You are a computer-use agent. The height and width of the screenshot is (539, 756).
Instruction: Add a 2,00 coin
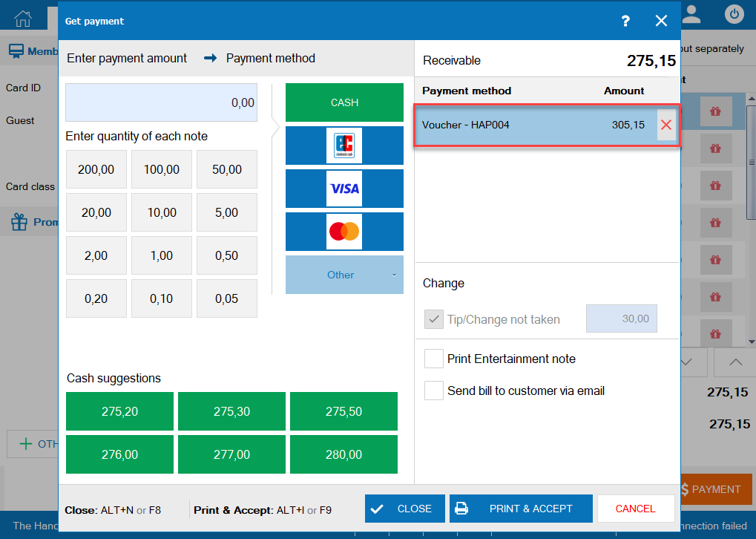click(x=96, y=255)
